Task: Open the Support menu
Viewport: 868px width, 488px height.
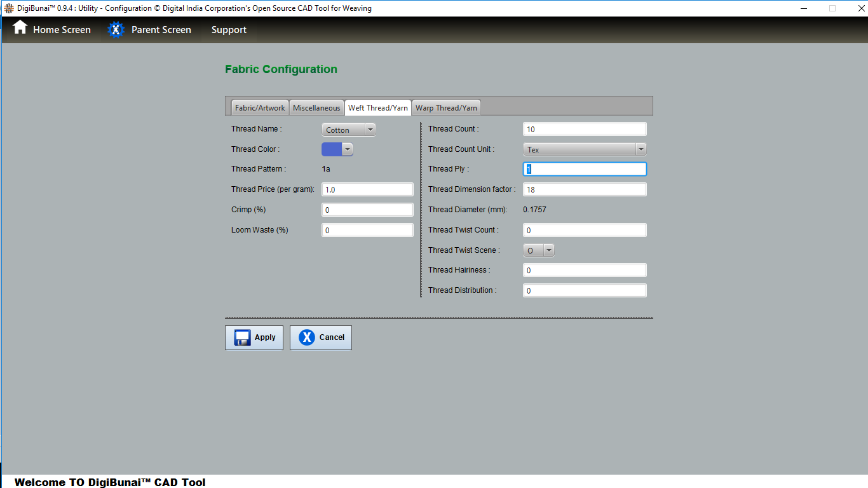Action: (229, 30)
